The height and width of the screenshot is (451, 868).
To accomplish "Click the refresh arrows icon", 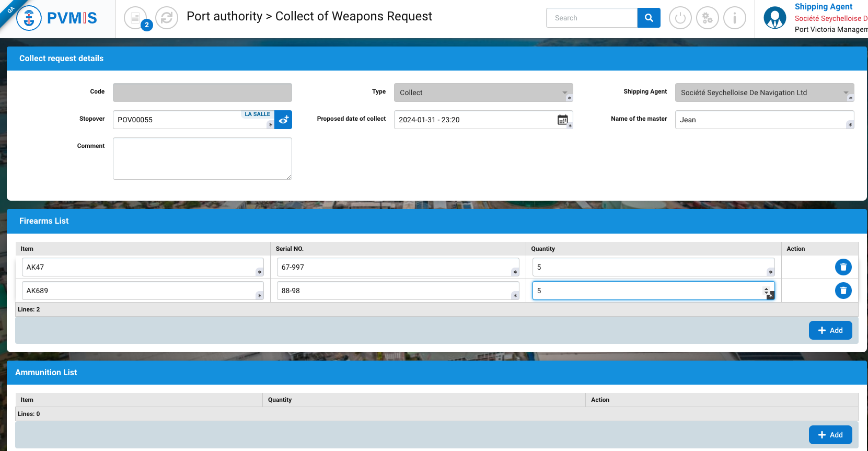I will [167, 18].
